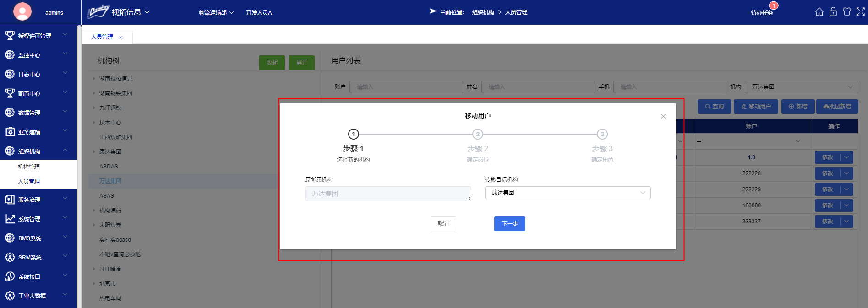Screen dimensions: 868x308
Task: Open 人员管理 in the sidebar menu
Action: pos(29,181)
